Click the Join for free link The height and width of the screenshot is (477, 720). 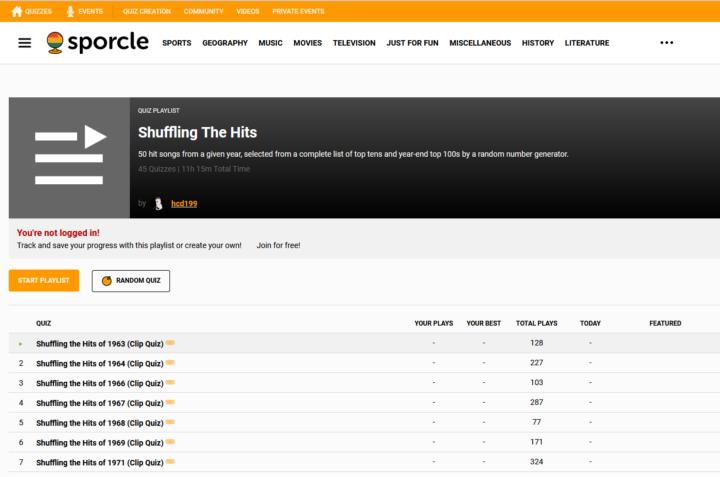click(x=278, y=245)
